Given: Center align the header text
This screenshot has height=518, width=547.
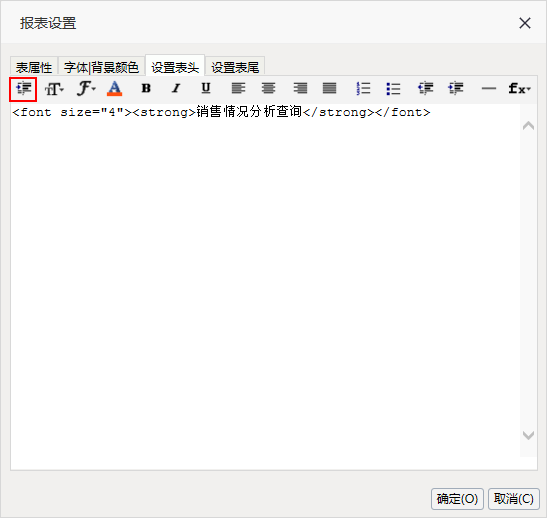Looking at the screenshot, I should pos(268,89).
